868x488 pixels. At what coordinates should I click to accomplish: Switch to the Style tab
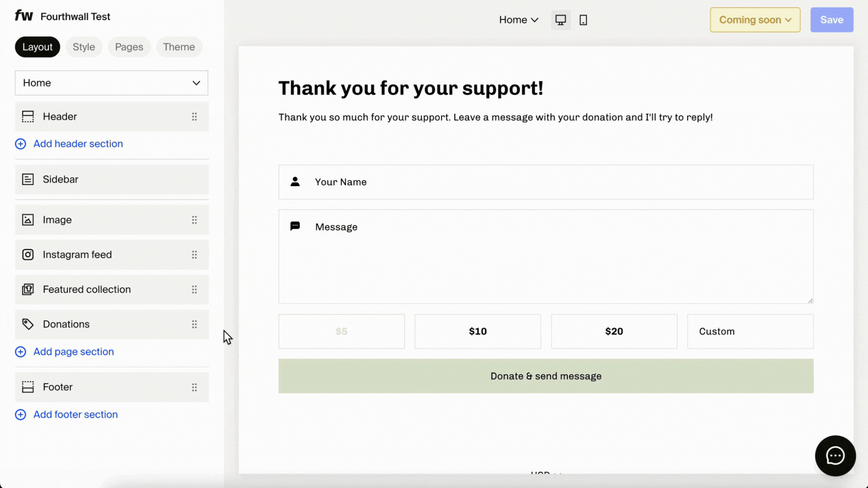click(84, 47)
